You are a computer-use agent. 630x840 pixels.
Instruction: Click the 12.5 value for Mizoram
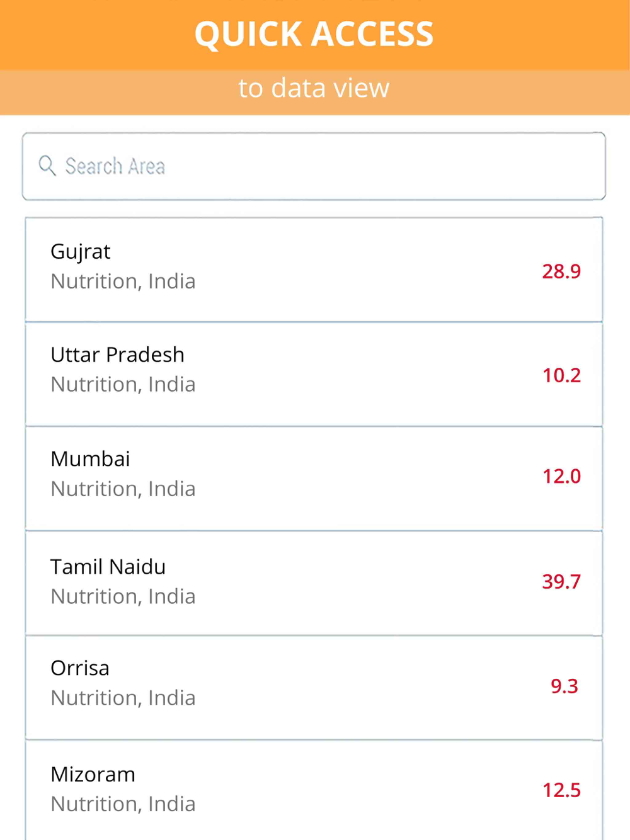pyautogui.click(x=561, y=790)
